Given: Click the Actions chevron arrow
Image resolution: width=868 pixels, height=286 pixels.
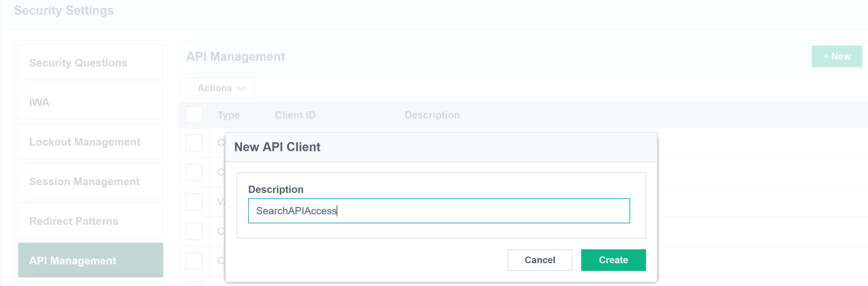Looking at the screenshot, I should coord(240,89).
